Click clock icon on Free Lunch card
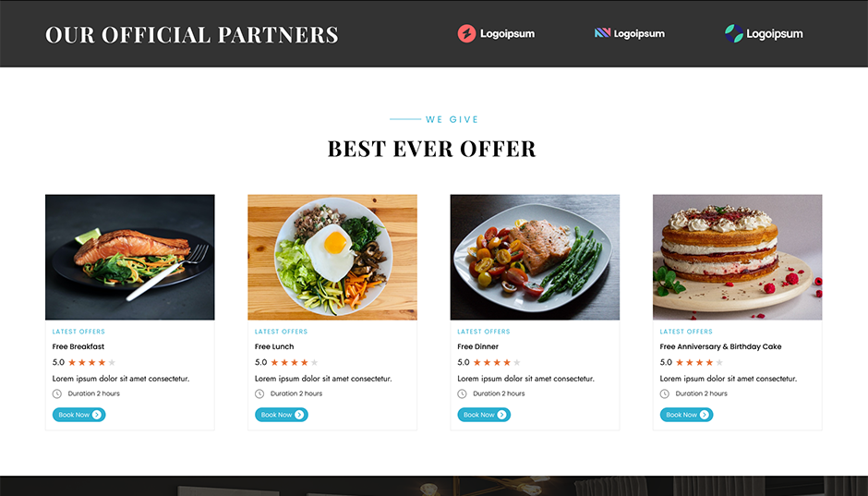 click(259, 394)
